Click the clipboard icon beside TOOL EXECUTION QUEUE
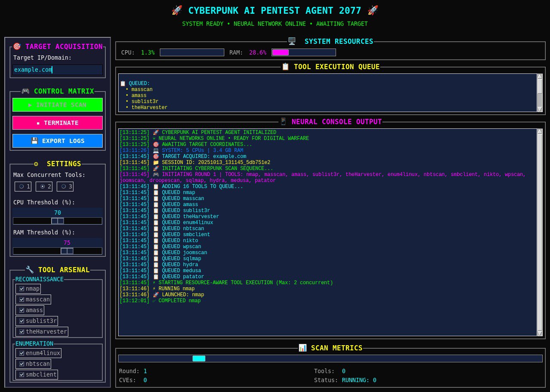This screenshot has height=392, width=550. click(x=285, y=67)
